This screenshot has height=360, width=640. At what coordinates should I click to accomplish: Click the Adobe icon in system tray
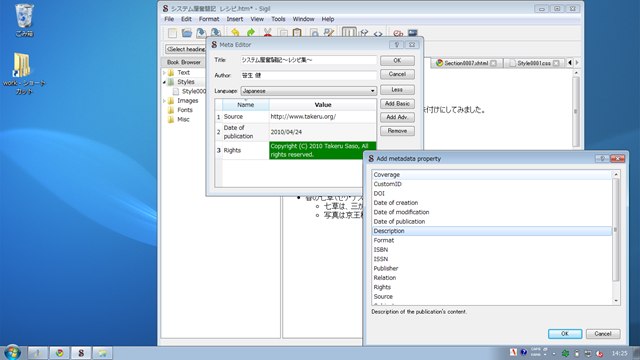[x=513, y=352]
